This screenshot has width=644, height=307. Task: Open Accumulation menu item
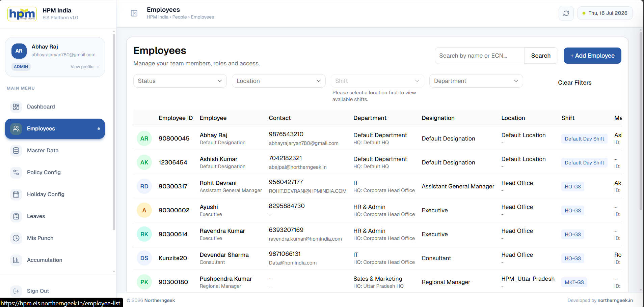pos(55,260)
